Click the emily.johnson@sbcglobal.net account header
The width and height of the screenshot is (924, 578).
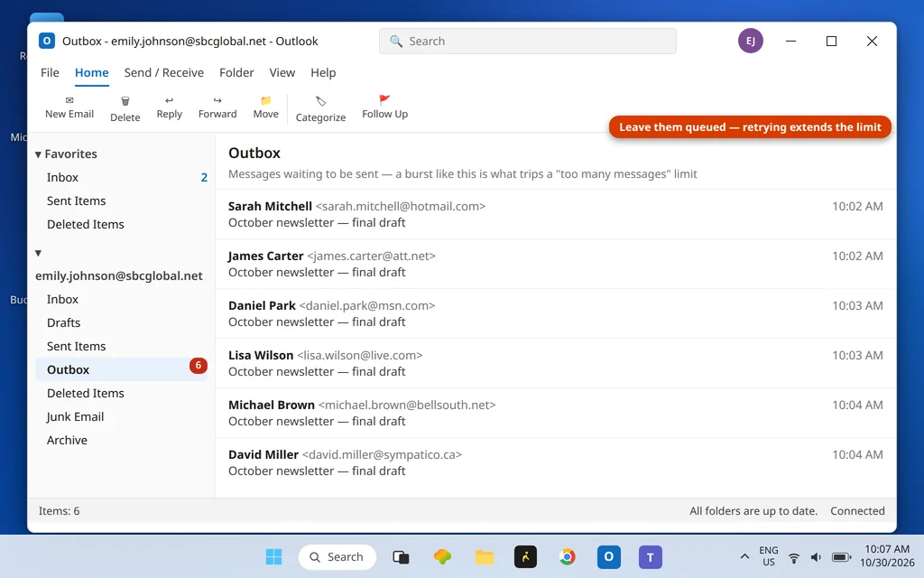pyautogui.click(x=119, y=276)
